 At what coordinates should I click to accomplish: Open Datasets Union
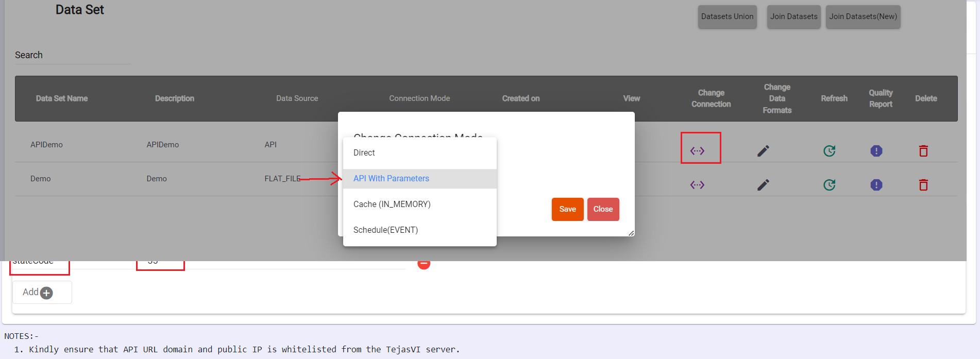[x=727, y=17]
